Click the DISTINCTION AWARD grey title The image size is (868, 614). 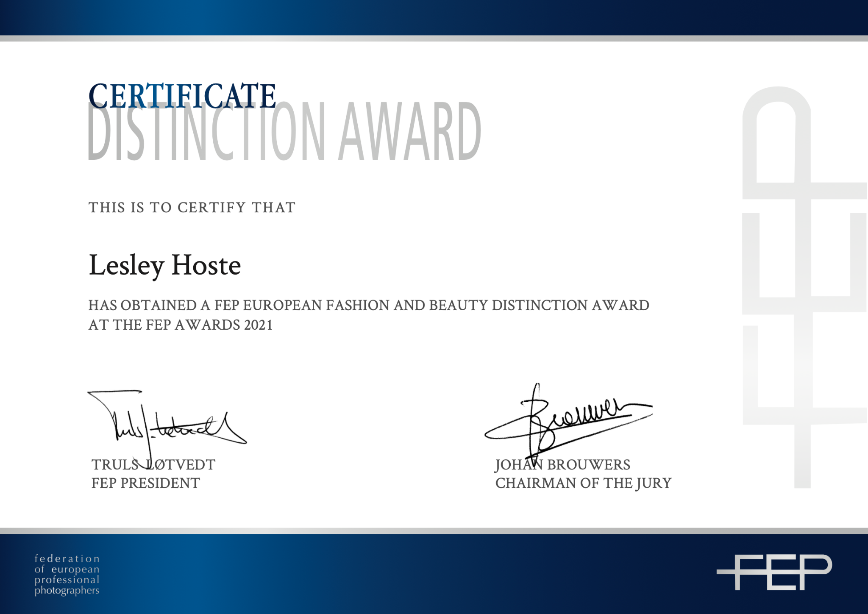(285, 132)
